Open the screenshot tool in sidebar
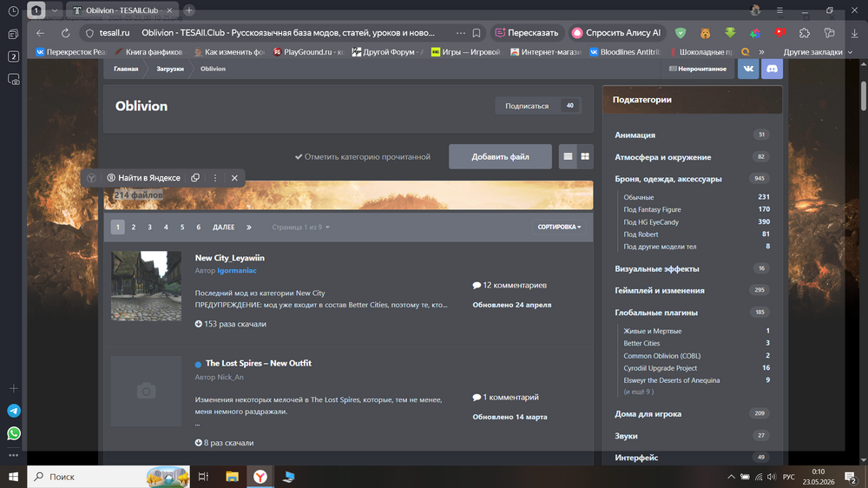The width and height of the screenshot is (868, 488). (13, 79)
